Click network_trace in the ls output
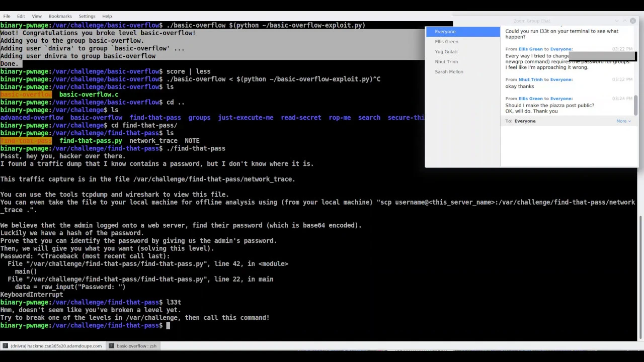This screenshot has width=644, height=362. pyautogui.click(x=153, y=141)
